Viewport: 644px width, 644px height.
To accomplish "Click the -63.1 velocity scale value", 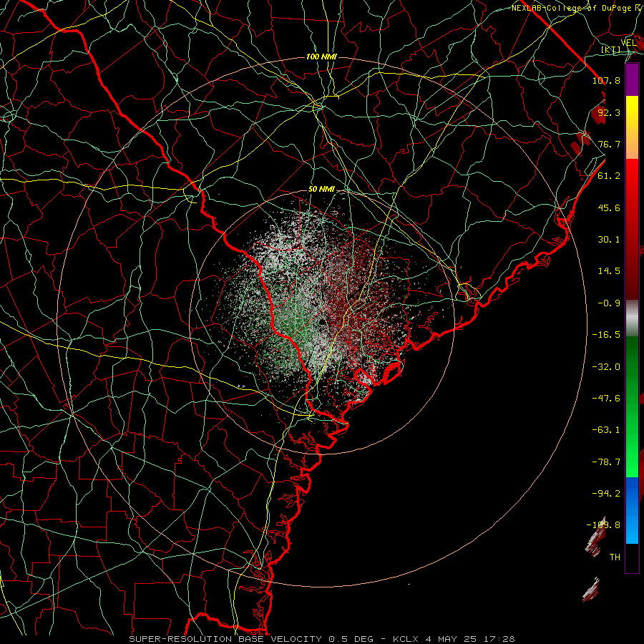I will click(x=606, y=430).
